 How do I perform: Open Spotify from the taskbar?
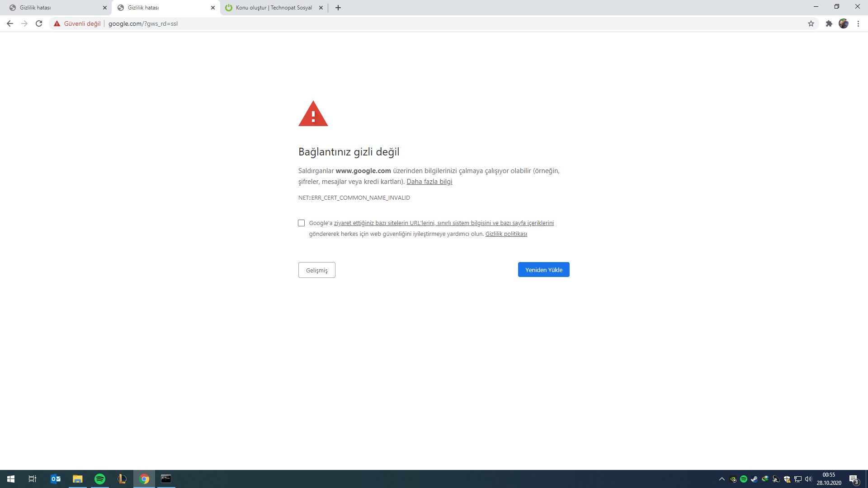100,479
